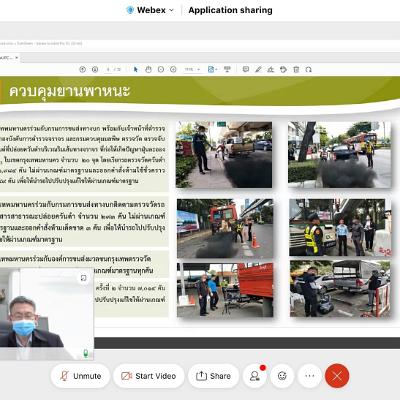Click the self-view expand icon
This screenshot has width=400, height=400.
point(83,278)
